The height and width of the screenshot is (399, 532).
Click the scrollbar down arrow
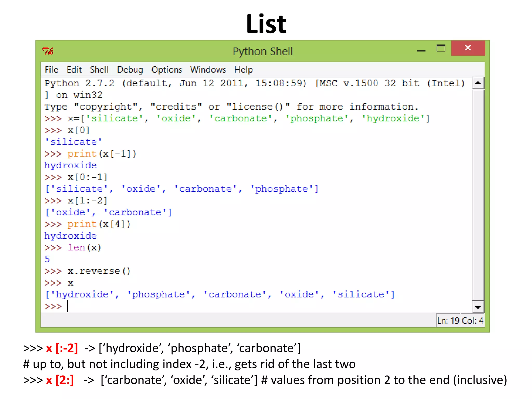tap(478, 307)
